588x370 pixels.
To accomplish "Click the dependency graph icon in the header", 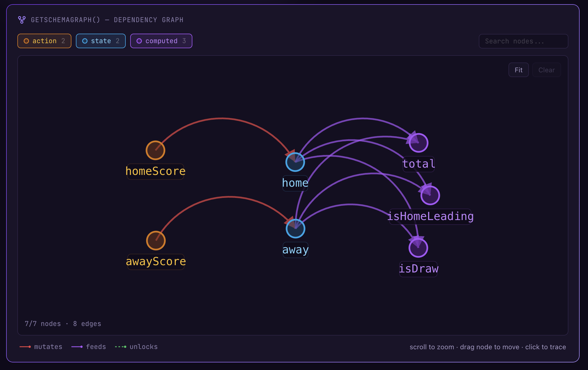I will tap(22, 20).
